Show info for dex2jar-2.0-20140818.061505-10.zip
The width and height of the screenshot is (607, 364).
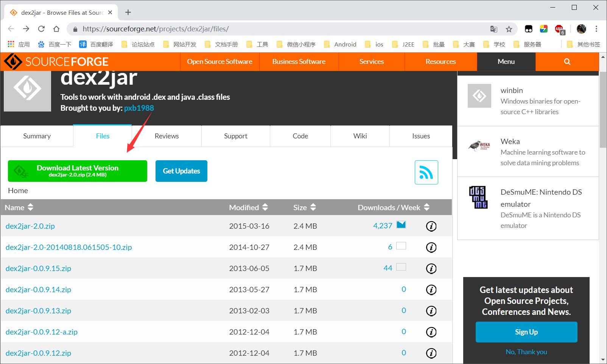pyautogui.click(x=431, y=247)
